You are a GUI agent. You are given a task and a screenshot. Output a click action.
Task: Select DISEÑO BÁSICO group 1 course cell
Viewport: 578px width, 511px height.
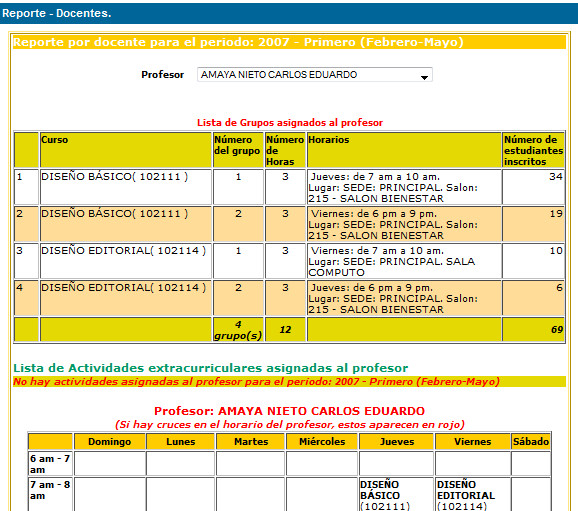point(125,187)
